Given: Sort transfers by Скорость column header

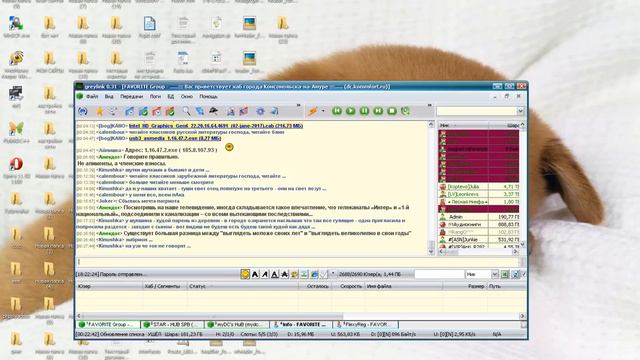Looking at the screenshot, I should 348,286.
